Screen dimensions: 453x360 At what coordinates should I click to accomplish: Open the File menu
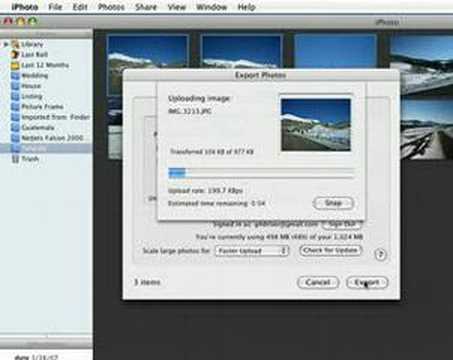point(55,7)
